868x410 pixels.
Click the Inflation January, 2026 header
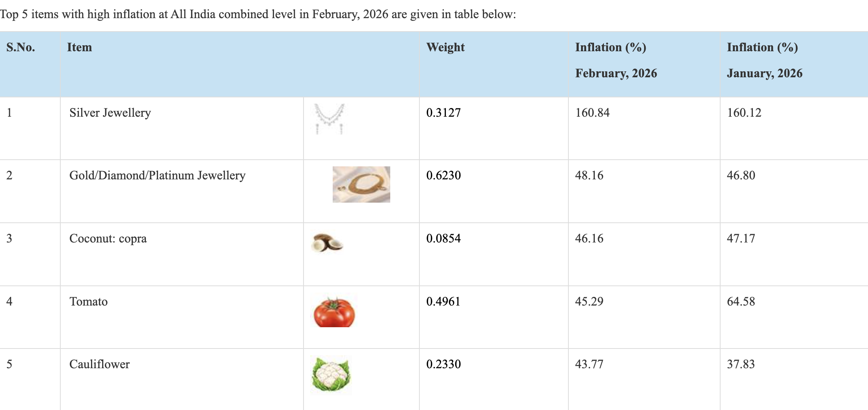(764, 60)
